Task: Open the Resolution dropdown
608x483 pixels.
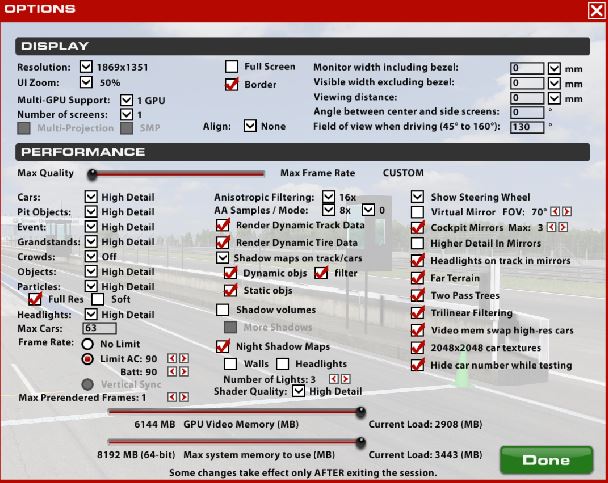Action: [86, 67]
